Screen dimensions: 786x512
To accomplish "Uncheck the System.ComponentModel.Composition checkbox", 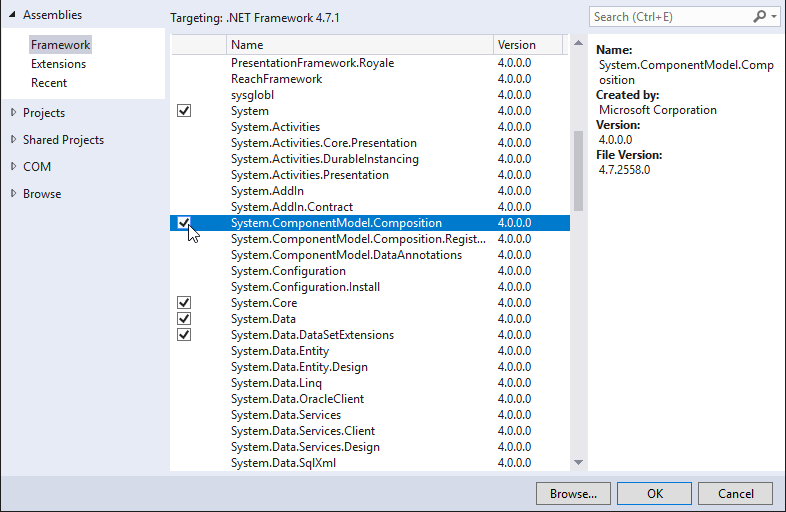I will [184, 223].
